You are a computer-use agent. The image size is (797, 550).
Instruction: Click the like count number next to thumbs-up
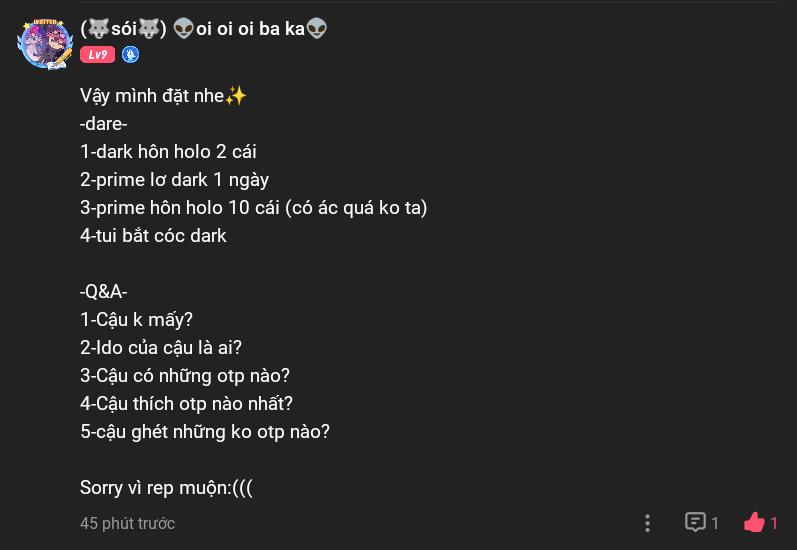coord(774,523)
